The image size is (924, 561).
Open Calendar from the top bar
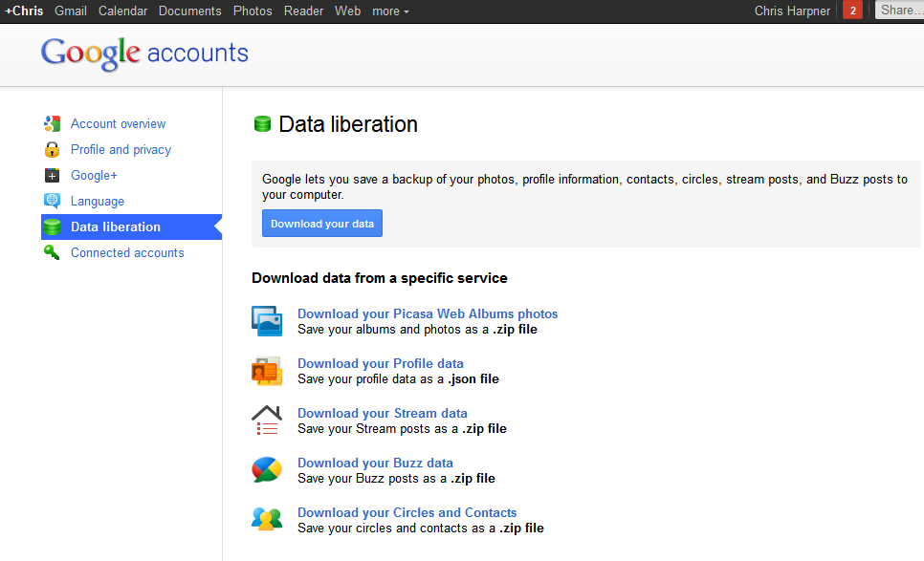click(122, 11)
